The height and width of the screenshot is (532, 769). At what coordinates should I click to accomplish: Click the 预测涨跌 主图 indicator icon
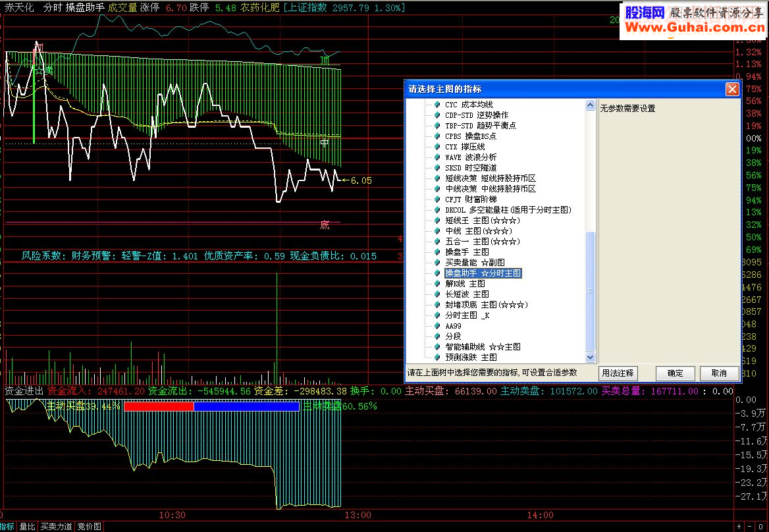click(437, 358)
